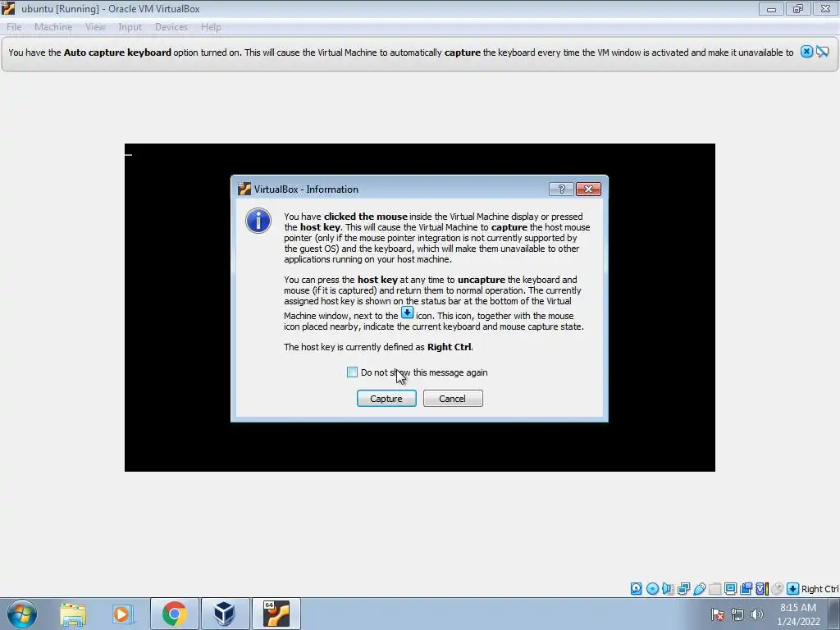This screenshot has width=840, height=630.
Task: Click the mouse integration status icon
Action: pos(778,589)
